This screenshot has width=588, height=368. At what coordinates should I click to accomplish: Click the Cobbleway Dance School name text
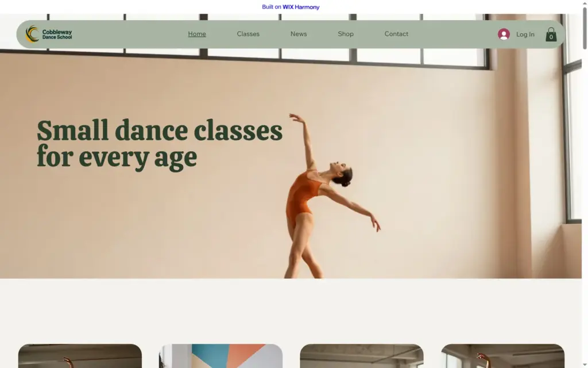click(57, 34)
